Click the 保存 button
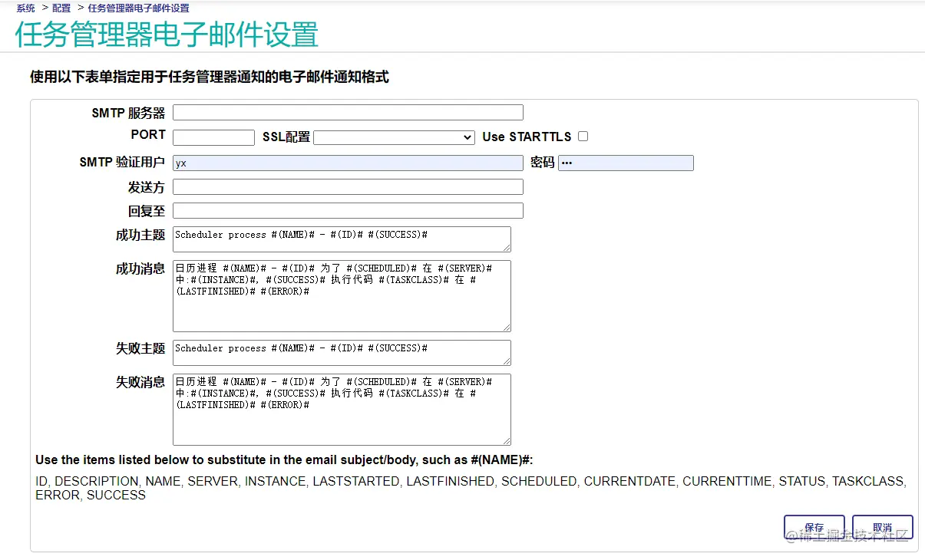Screen dimensions: 925x560 pos(814,528)
